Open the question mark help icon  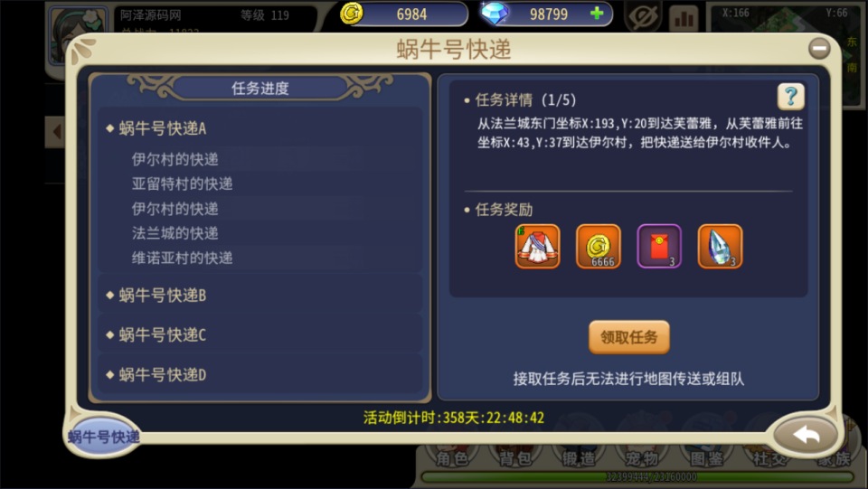790,97
